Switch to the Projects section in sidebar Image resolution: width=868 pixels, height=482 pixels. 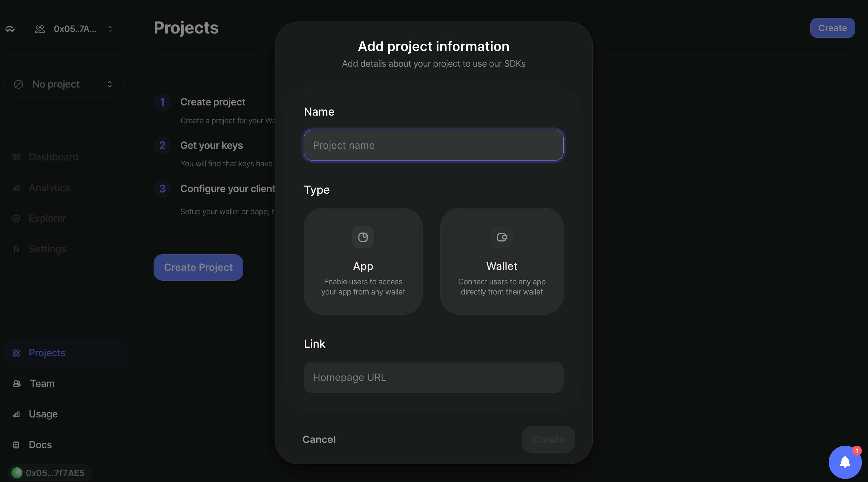[x=47, y=353]
